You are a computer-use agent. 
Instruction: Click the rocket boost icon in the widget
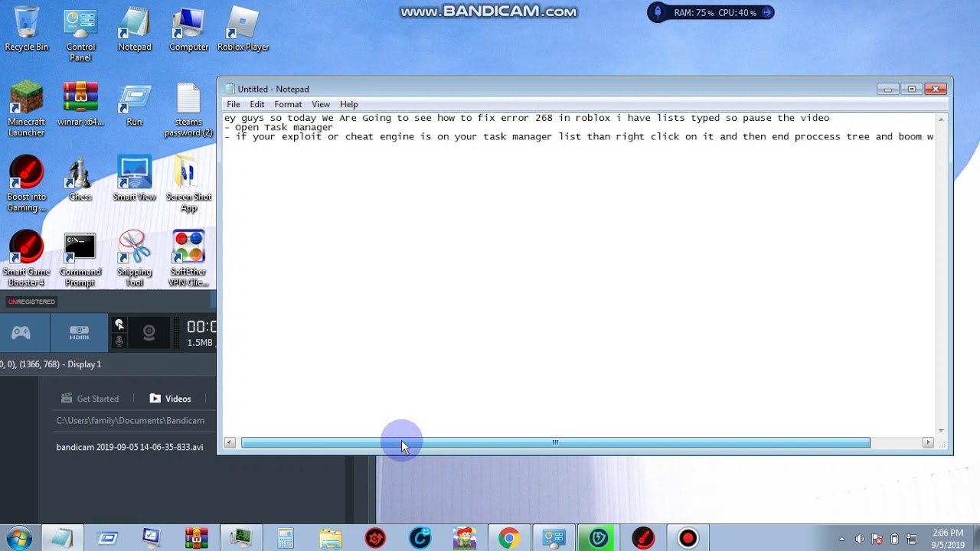(x=657, y=12)
